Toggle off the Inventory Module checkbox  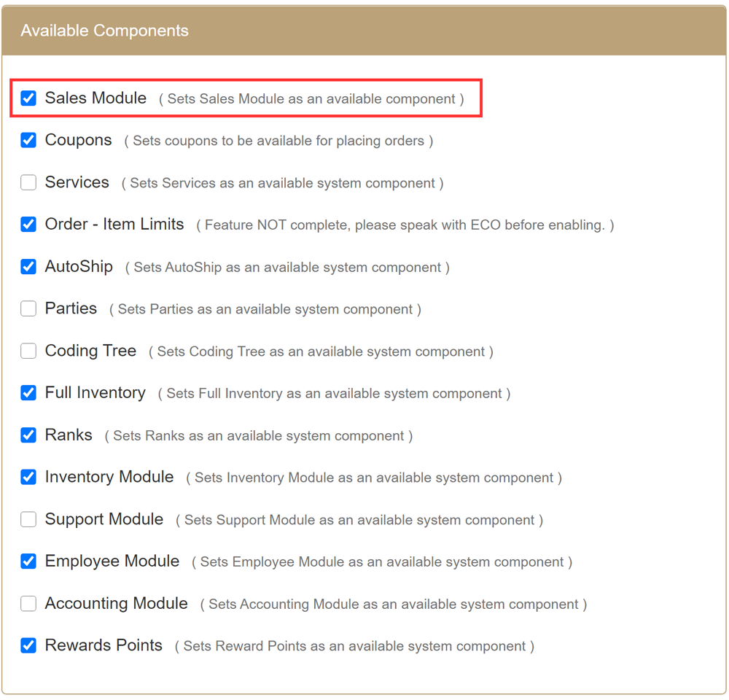tap(28, 478)
